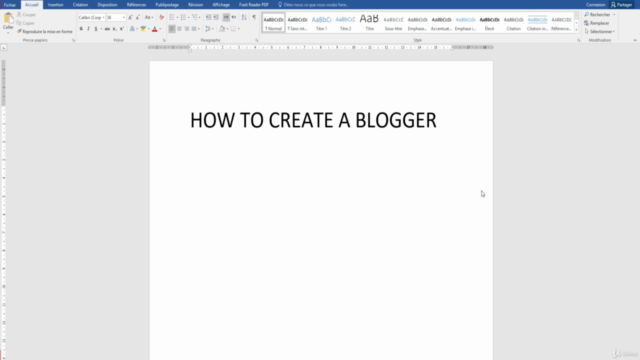Switch to the Publipostage tab
Screen dimensions: 640x360
tap(167, 4)
